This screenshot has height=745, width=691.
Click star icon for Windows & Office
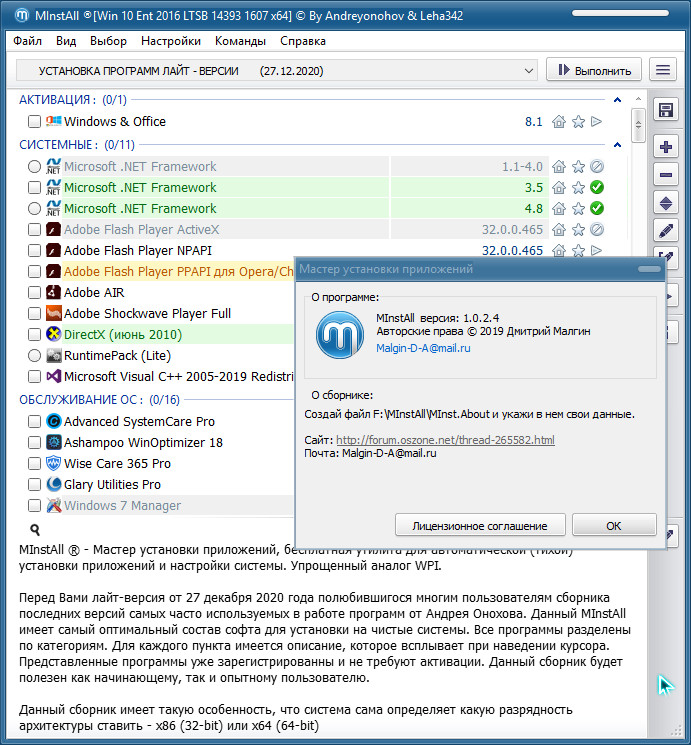click(578, 122)
